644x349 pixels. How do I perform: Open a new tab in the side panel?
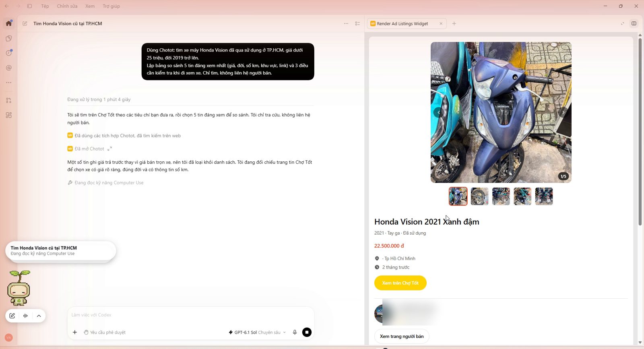(454, 24)
